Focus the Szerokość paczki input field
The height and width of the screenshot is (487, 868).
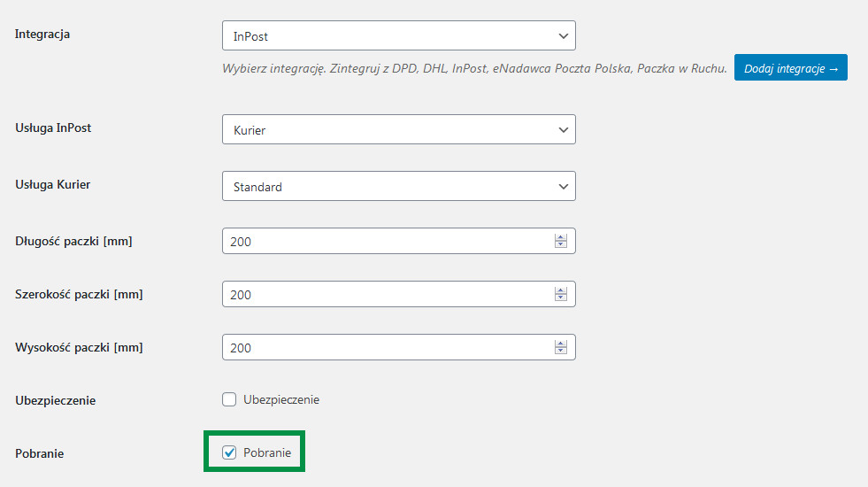[398, 294]
